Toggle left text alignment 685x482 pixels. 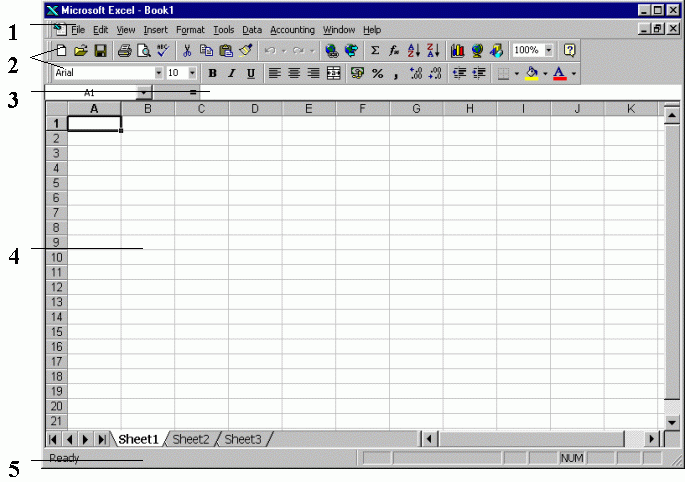point(274,73)
